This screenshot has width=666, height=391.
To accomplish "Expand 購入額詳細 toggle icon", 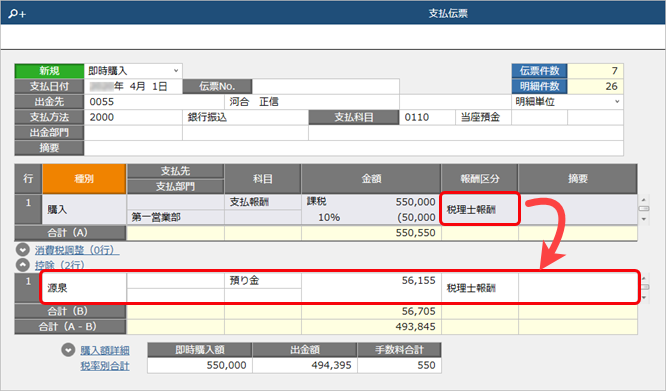I will pyautogui.click(x=68, y=350).
